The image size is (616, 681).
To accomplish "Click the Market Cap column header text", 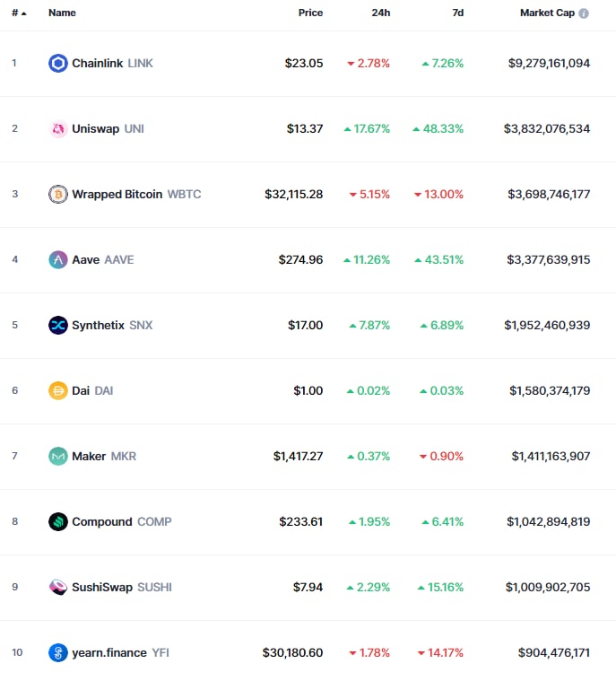I will pyautogui.click(x=547, y=13).
